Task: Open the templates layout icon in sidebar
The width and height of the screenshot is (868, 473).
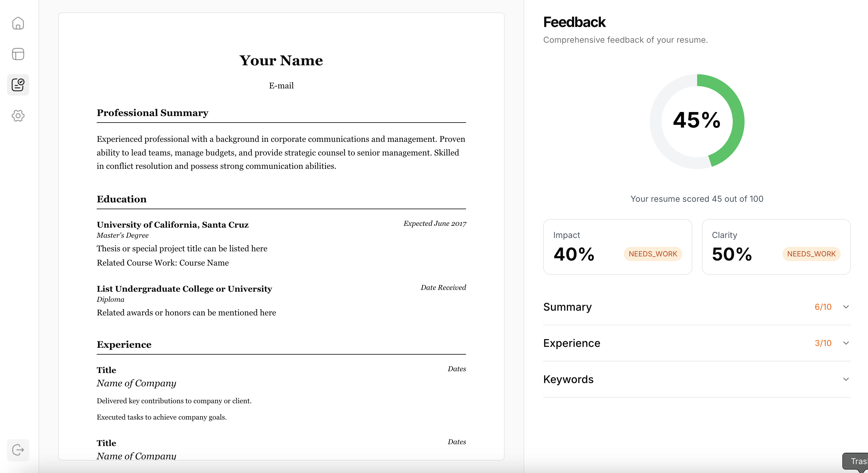Action: 18,54
